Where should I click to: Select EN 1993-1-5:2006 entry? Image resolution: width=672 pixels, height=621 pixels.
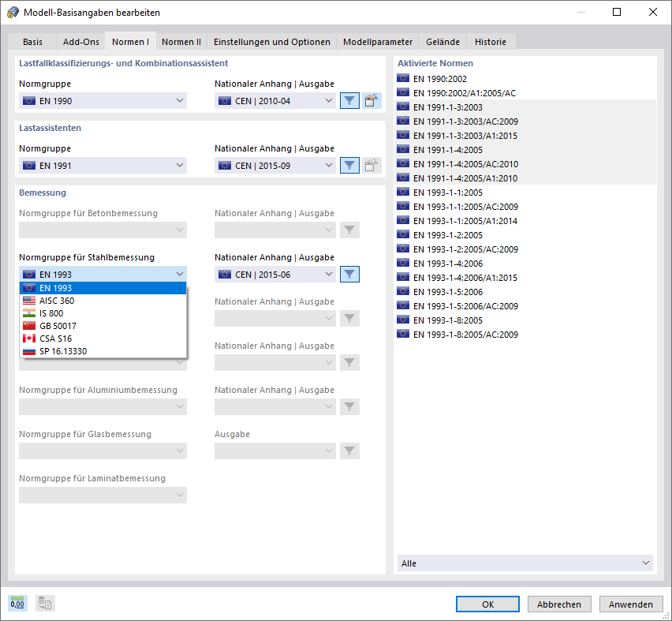point(525,292)
